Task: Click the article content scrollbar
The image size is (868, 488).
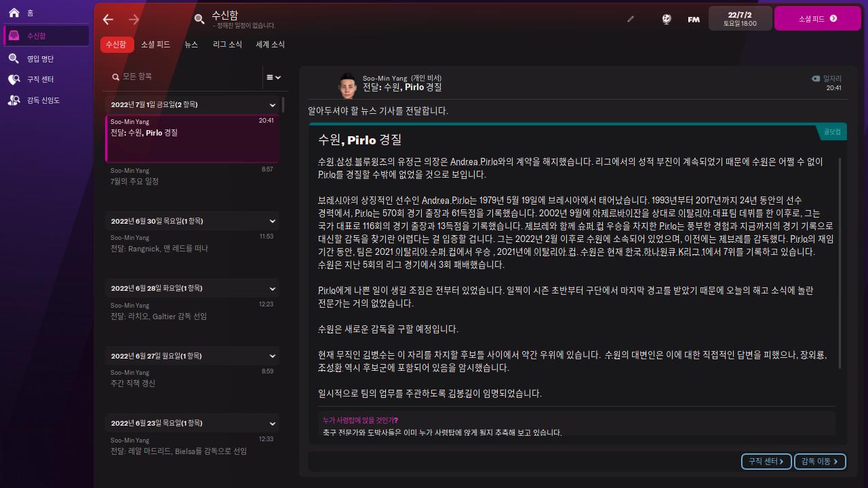Action: click(840, 263)
